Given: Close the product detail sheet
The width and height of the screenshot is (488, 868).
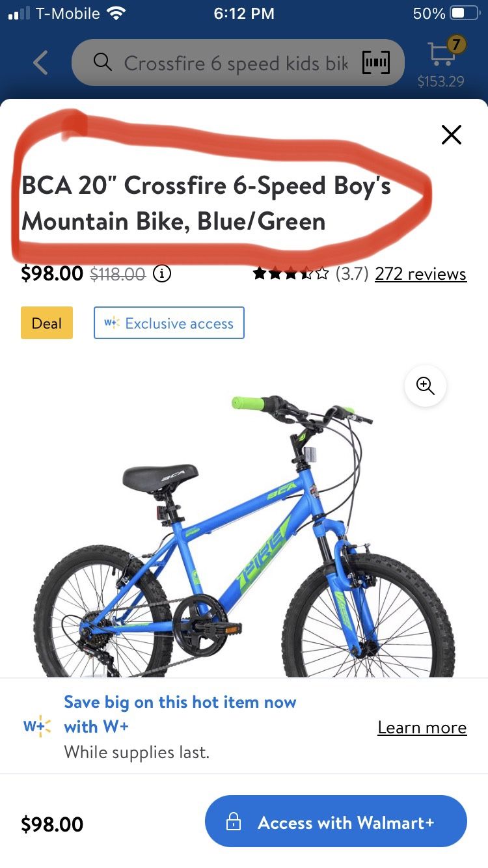Looking at the screenshot, I should tap(451, 135).
